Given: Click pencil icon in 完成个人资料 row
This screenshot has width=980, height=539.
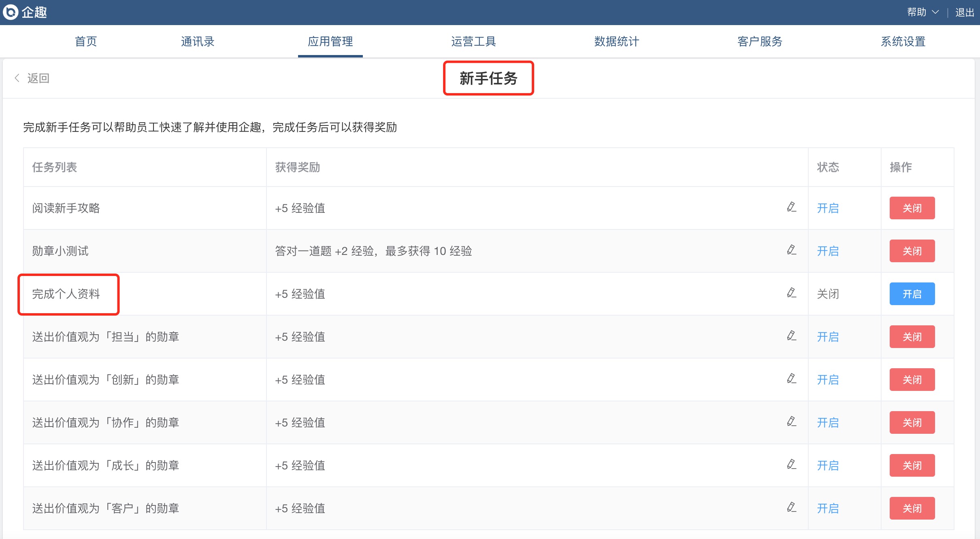Looking at the screenshot, I should (791, 293).
